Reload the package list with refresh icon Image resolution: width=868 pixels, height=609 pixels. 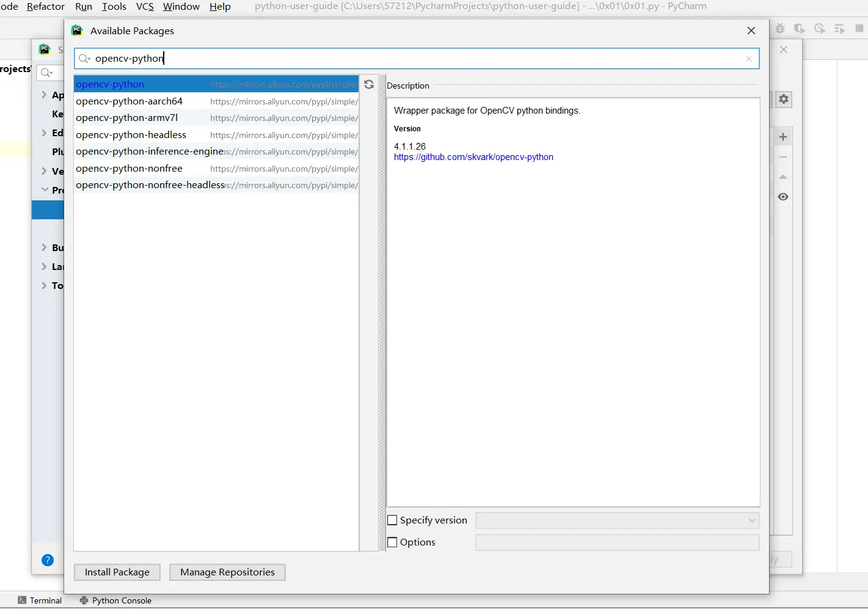point(369,84)
